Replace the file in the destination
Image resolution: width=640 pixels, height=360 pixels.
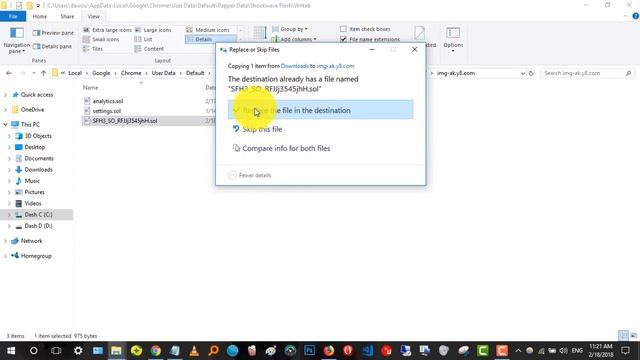tap(320, 110)
